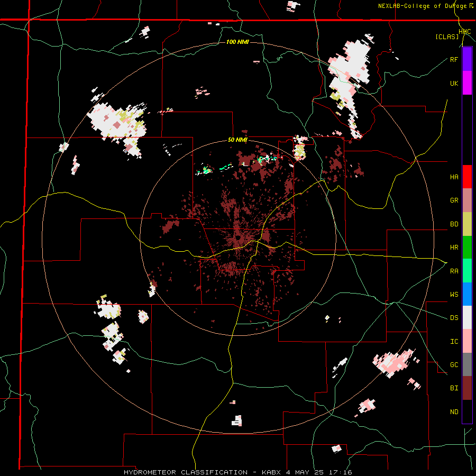
Task: Click the red HA color swatch
Action: [x=467, y=177]
